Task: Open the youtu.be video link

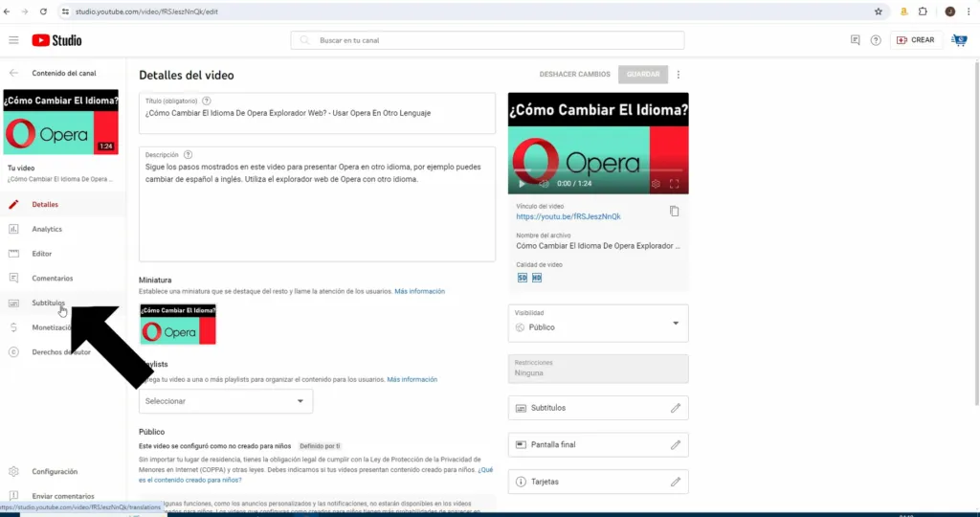Action: [568, 216]
